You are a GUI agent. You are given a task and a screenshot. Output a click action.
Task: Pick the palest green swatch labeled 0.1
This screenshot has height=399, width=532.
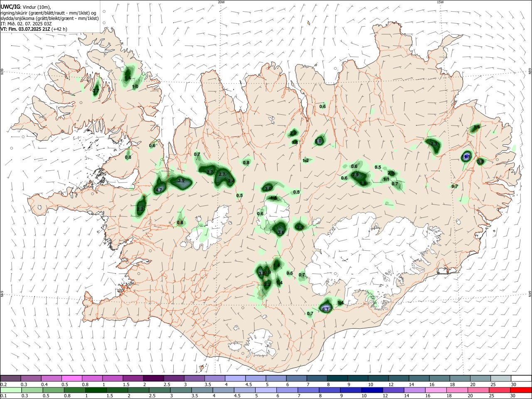[x=11, y=390]
